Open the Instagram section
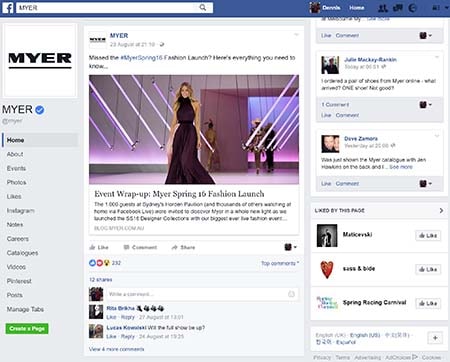 coord(20,211)
